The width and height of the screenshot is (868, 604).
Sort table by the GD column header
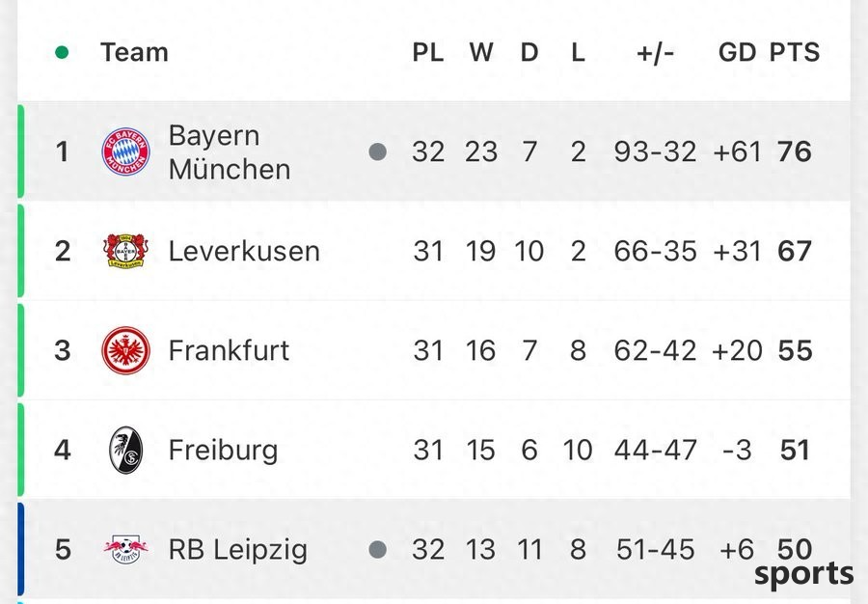[x=737, y=53]
